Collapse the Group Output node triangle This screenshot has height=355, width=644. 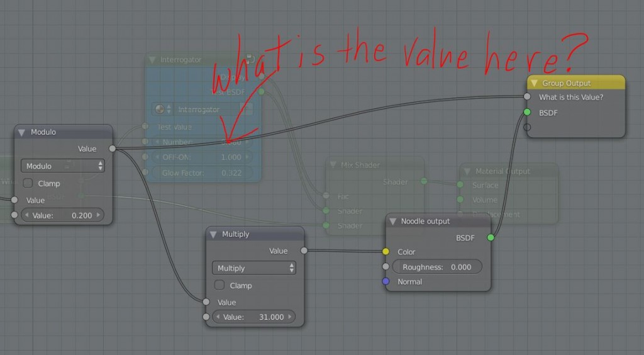click(534, 83)
